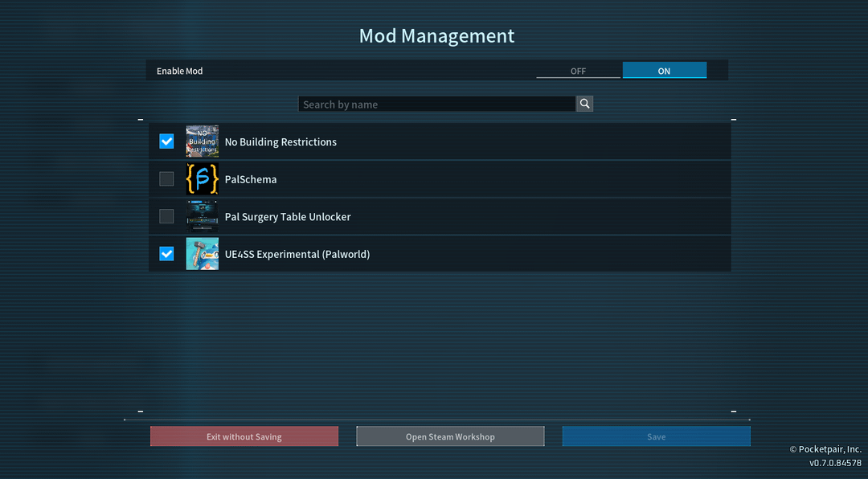Select the No Building Restrictions mod name
The image size is (868, 479).
[280, 142]
